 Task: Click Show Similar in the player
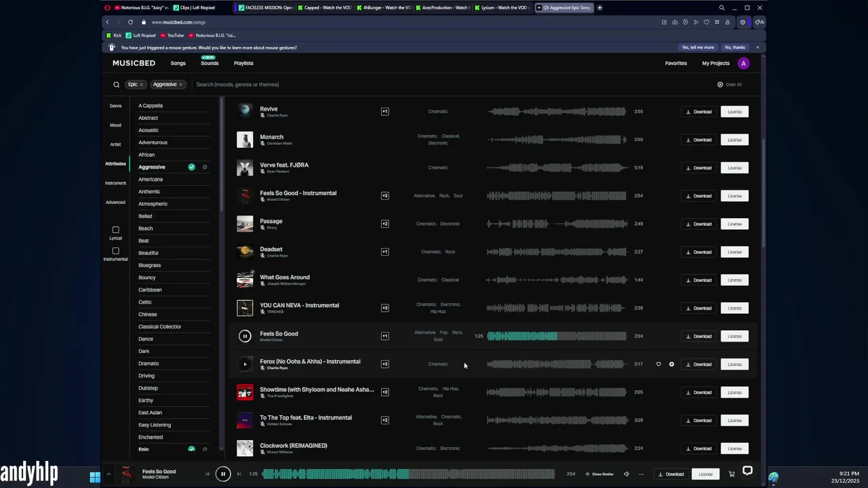pos(599,474)
